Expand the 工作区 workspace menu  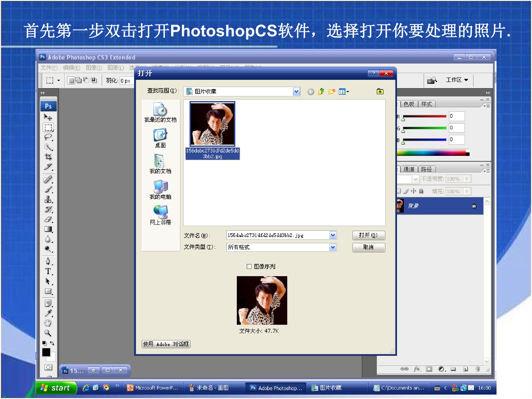click(457, 80)
